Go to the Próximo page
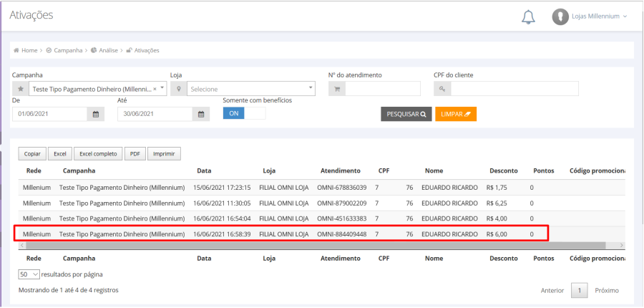Viewport: 644px width, 308px height. click(607, 290)
